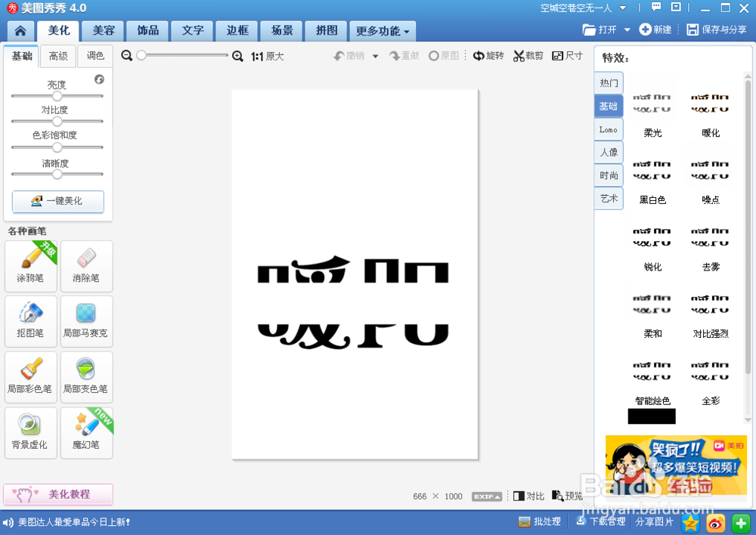756x535 pixels.
Task: Expand the 更多功能 more functions dropdown
Action: point(383,31)
